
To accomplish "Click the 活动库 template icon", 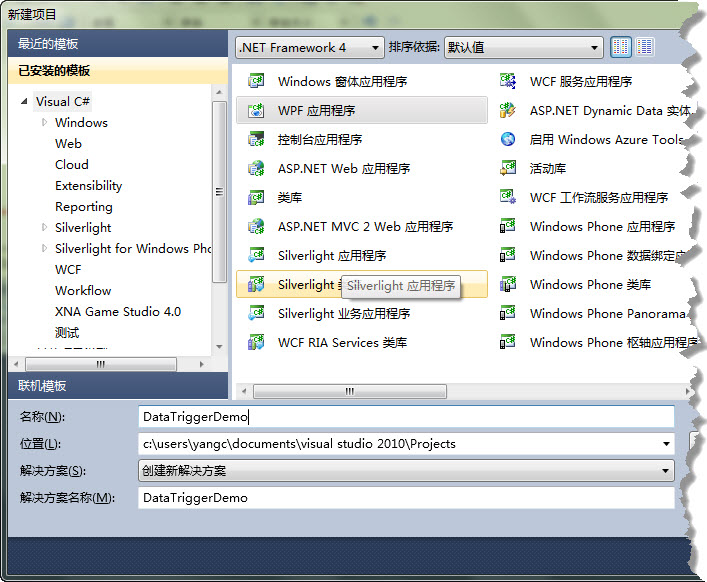I will 508,169.
